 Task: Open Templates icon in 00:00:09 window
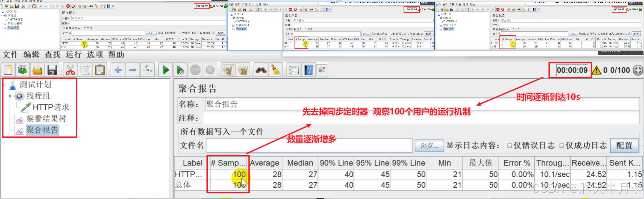[x=23, y=70]
